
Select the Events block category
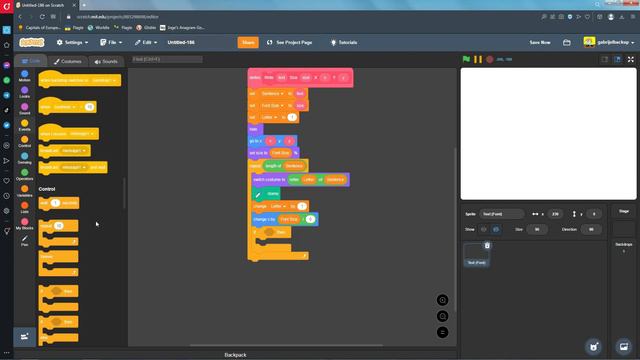click(x=24, y=125)
